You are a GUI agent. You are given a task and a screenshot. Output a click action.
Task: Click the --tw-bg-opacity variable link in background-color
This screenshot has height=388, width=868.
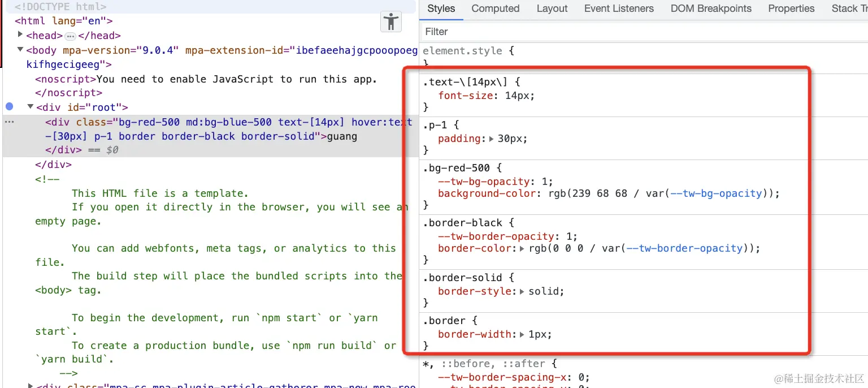pyautogui.click(x=716, y=193)
